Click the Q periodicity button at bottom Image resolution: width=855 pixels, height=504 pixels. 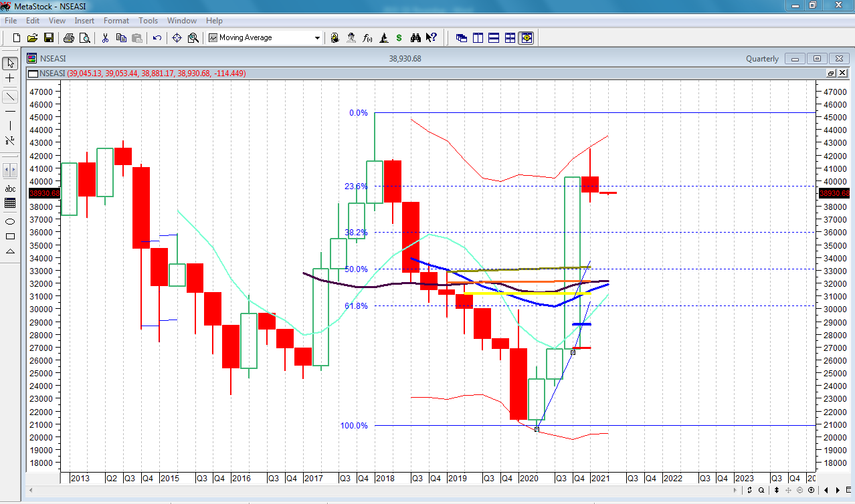(762, 490)
